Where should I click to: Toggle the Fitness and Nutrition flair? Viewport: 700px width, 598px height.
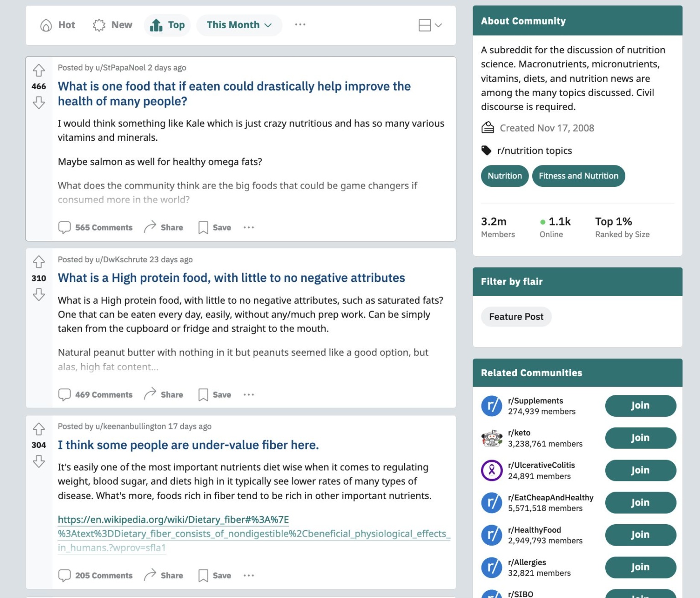[578, 176]
